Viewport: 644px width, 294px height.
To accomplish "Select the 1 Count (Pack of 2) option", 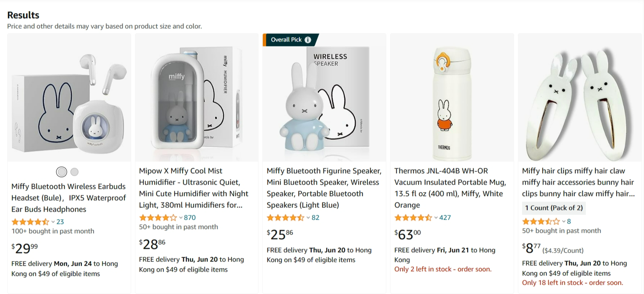I will pyautogui.click(x=554, y=208).
